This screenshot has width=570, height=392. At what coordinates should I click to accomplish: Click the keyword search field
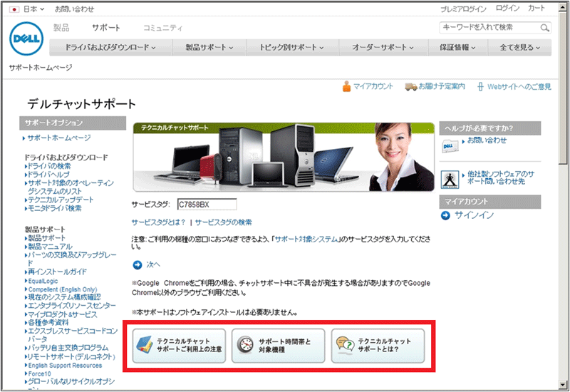[489, 28]
